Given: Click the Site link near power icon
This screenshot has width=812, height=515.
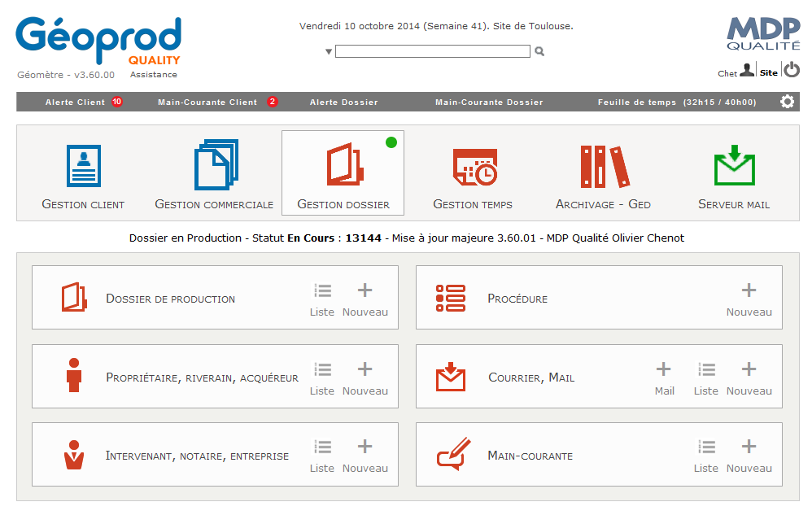Looking at the screenshot, I should [769, 73].
